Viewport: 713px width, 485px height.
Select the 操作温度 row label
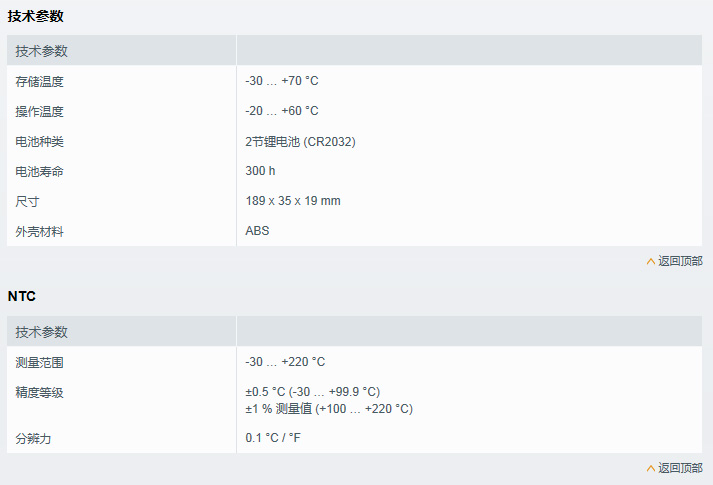[x=40, y=111]
